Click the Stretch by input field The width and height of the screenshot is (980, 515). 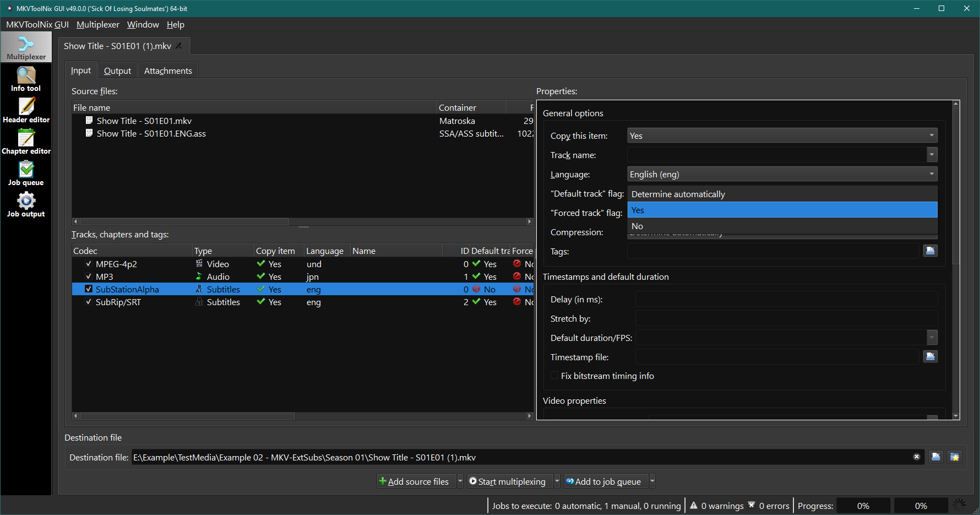786,318
